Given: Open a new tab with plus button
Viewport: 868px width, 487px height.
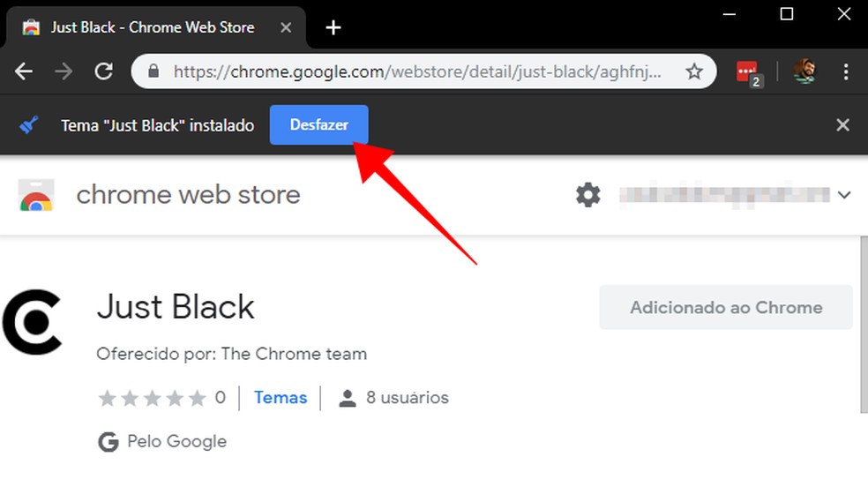Looking at the screenshot, I should click(333, 27).
